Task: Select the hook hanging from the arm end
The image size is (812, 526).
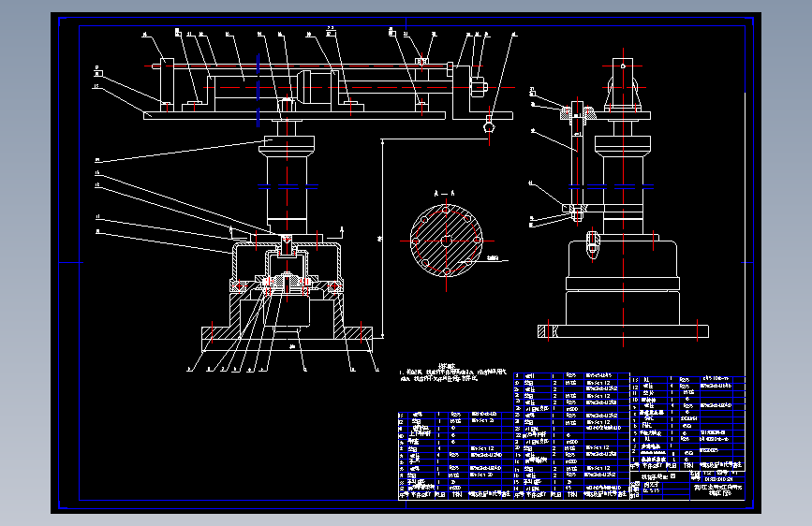Action: (488, 124)
